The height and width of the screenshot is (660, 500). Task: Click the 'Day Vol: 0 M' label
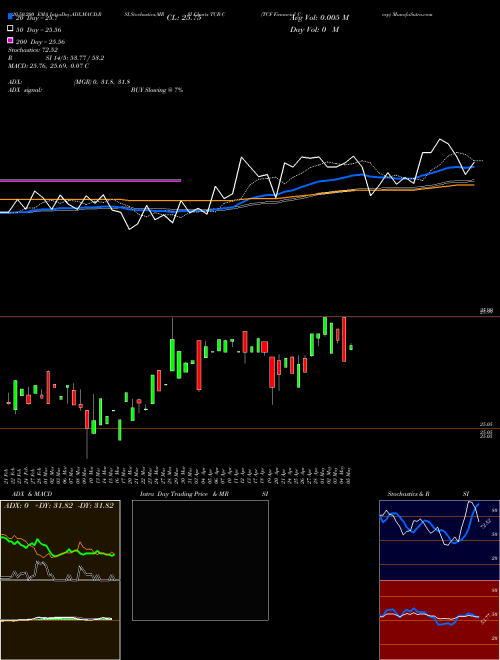pos(314,29)
